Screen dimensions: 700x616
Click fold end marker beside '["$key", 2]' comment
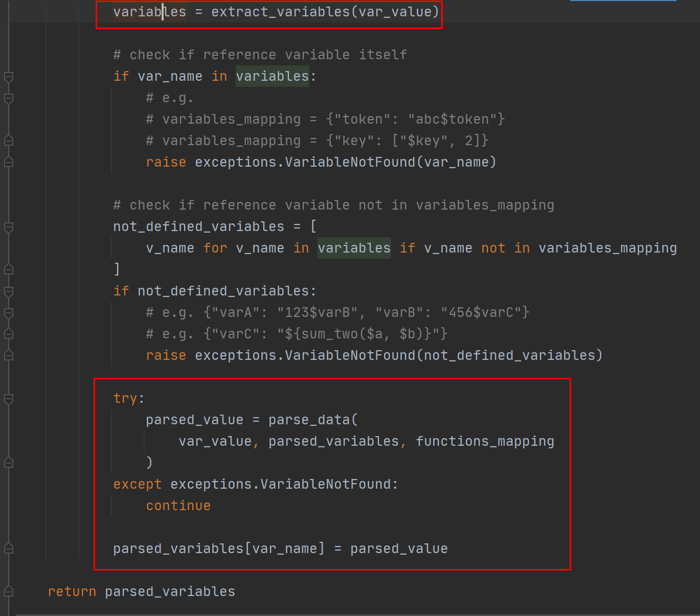pyautogui.click(x=9, y=140)
